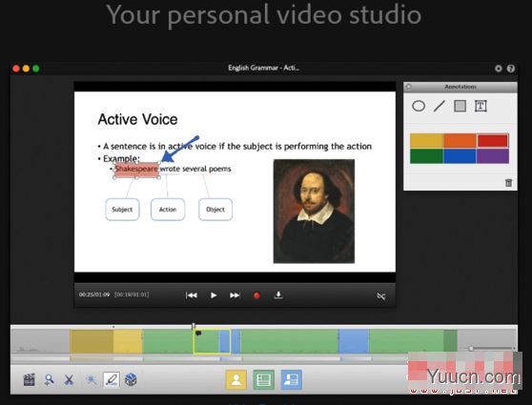
Task: Activate the pan and zoom magnifier tool
Action: 50,380
